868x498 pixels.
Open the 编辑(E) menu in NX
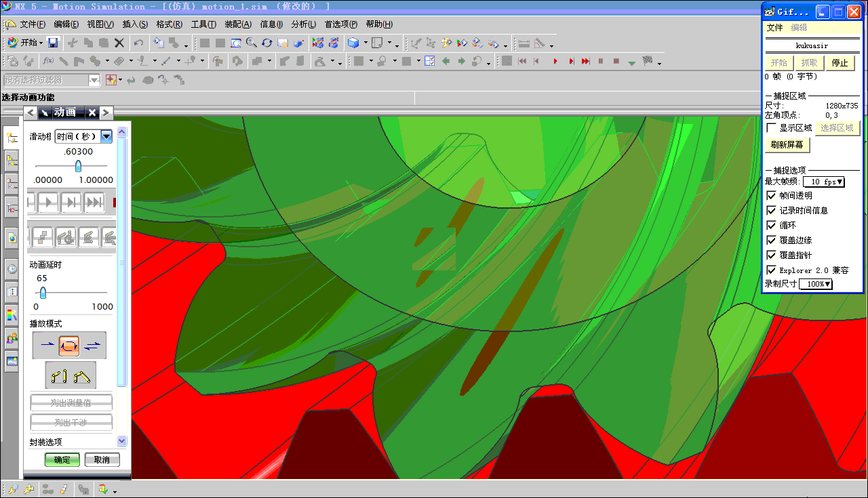(66, 24)
